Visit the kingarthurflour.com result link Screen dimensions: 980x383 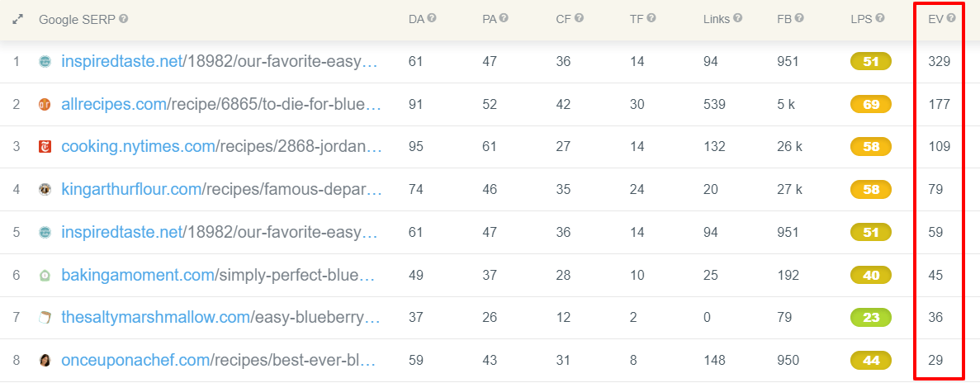(x=221, y=189)
